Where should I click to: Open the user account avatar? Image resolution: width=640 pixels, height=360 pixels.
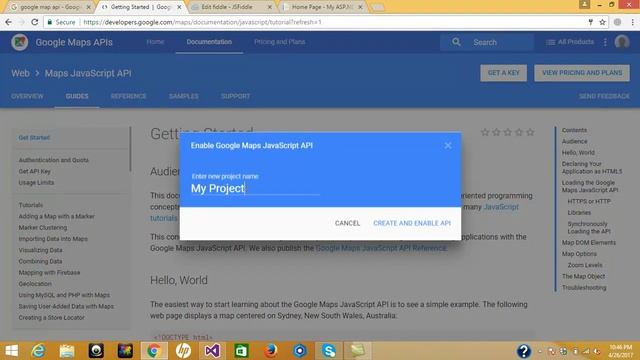(x=622, y=42)
